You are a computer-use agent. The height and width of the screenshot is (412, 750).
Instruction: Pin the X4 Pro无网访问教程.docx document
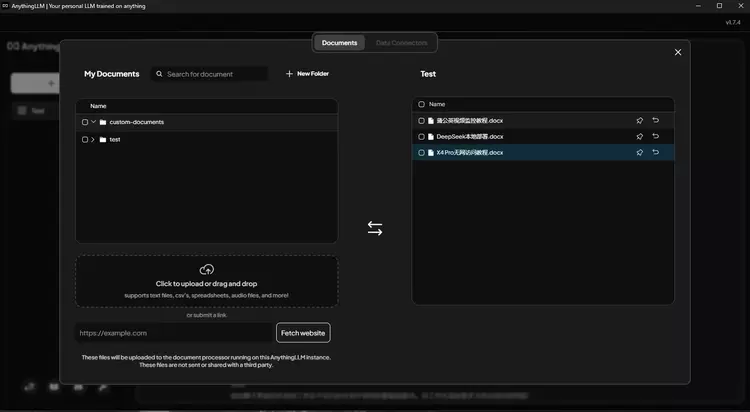point(640,152)
